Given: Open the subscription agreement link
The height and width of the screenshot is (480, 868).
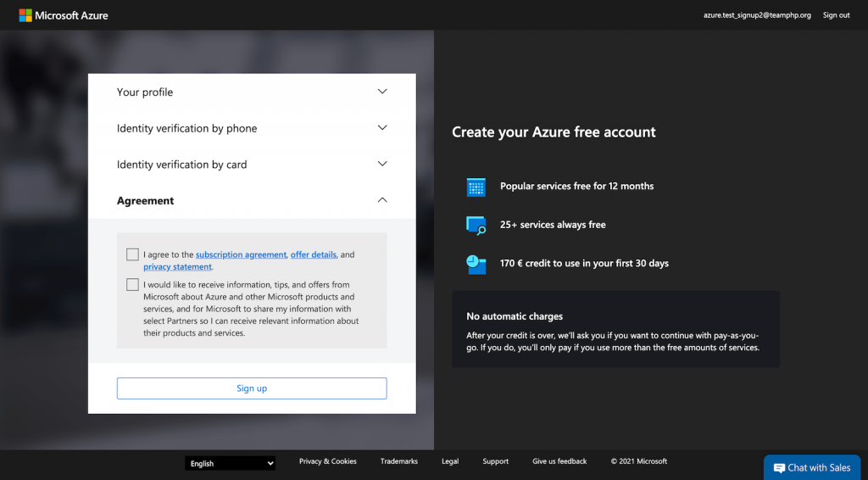Looking at the screenshot, I should [x=241, y=254].
